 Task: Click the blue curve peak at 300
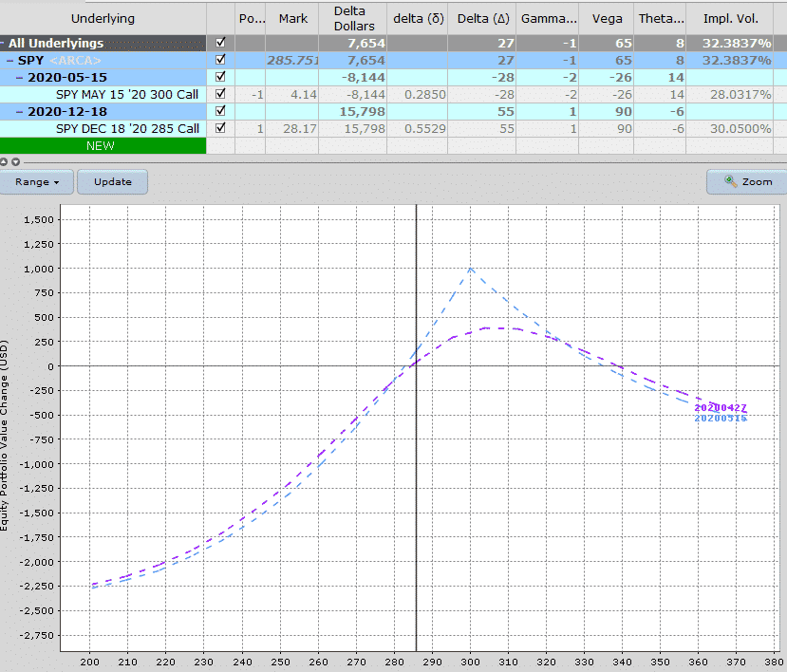[x=470, y=269]
